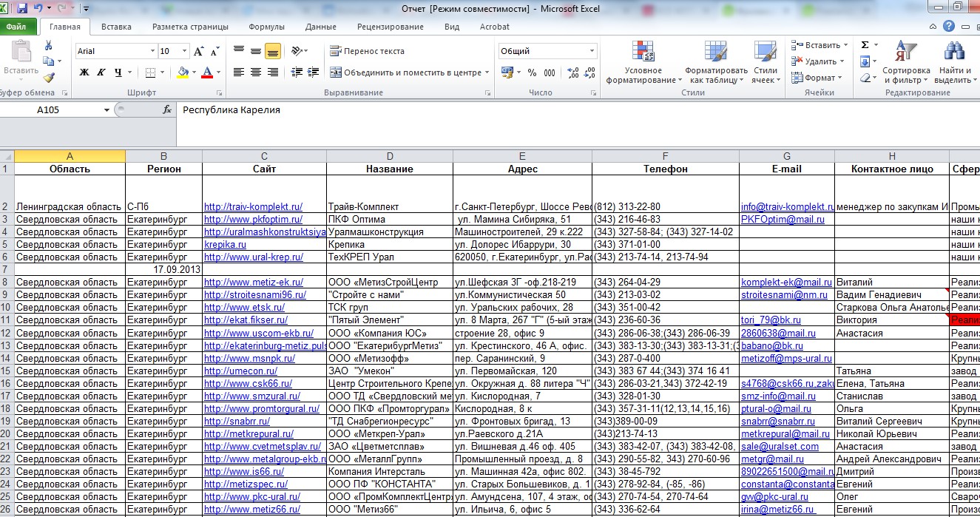
Task: Apply accounting number format
Action: click(x=507, y=72)
